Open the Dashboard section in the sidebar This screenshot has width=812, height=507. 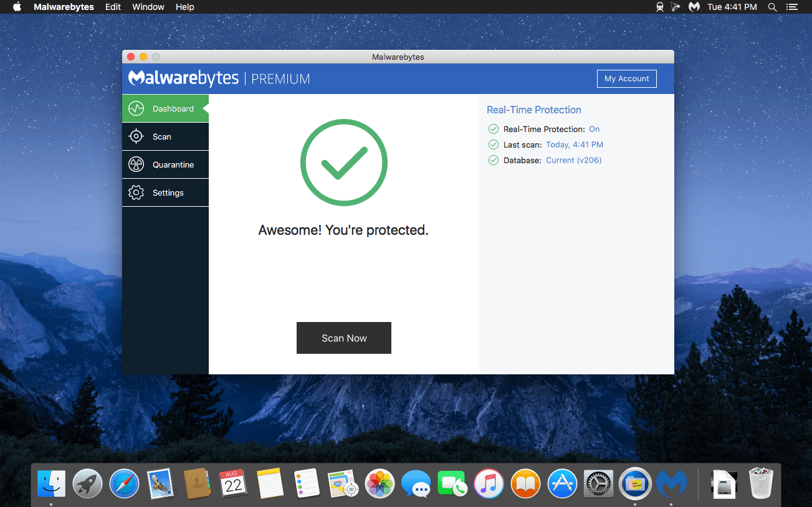[165, 108]
